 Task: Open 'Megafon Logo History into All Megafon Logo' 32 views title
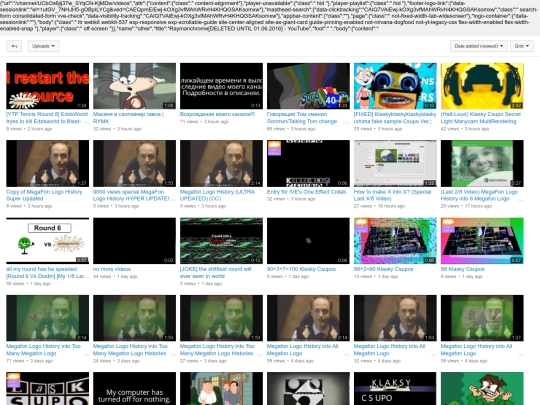389,350
